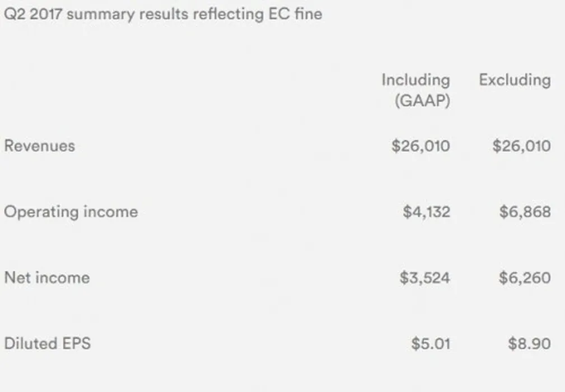Select the "Operating income" row label
Screen dimensions: 565x392
(x=71, y=212)
